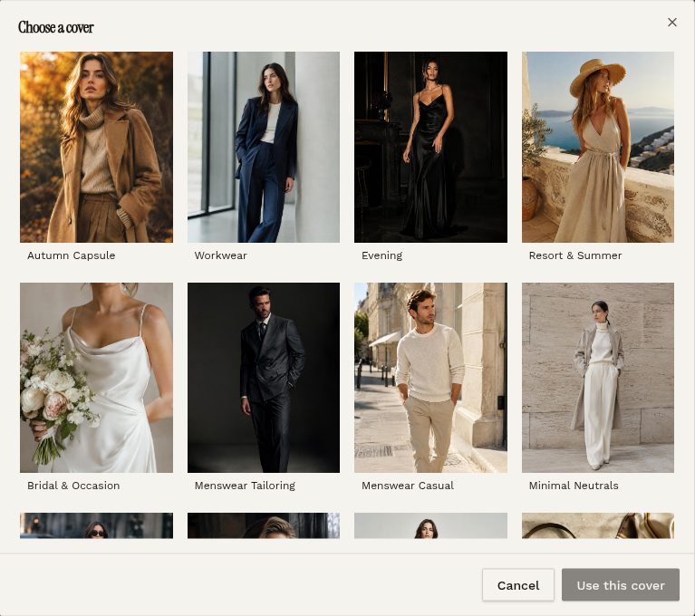This screenshot has width=695, height=616.
Task: Click the Menswear Casual label
Action: pos(408,486)
